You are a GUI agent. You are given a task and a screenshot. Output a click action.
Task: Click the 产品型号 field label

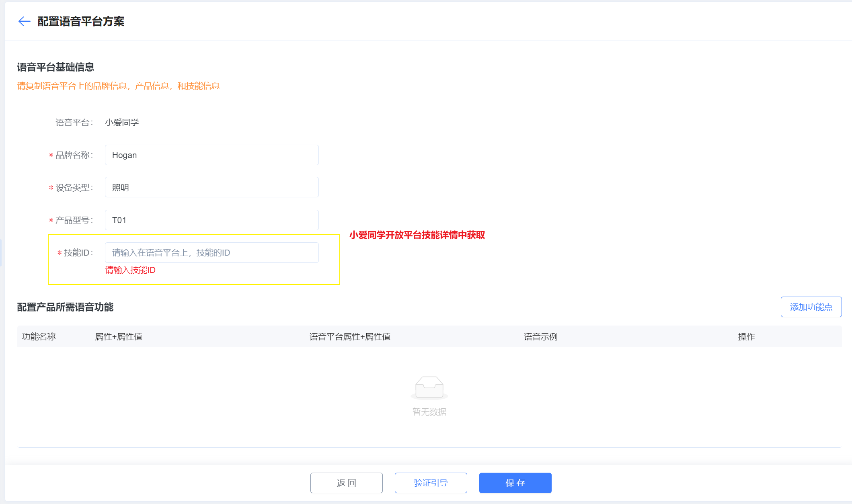pyautogui.click(x=74, y=220)
